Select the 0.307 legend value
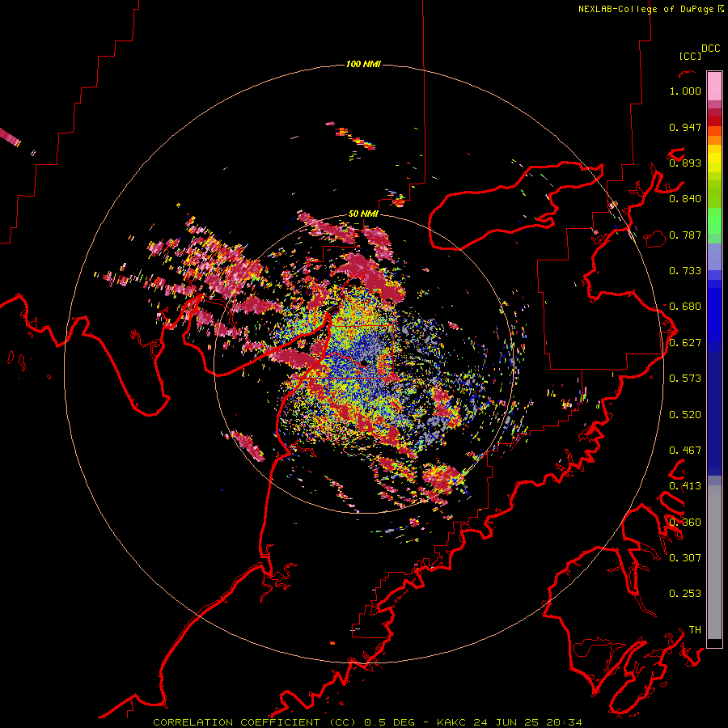The height and width of the screenshot is (728, 728). (685, 557)
